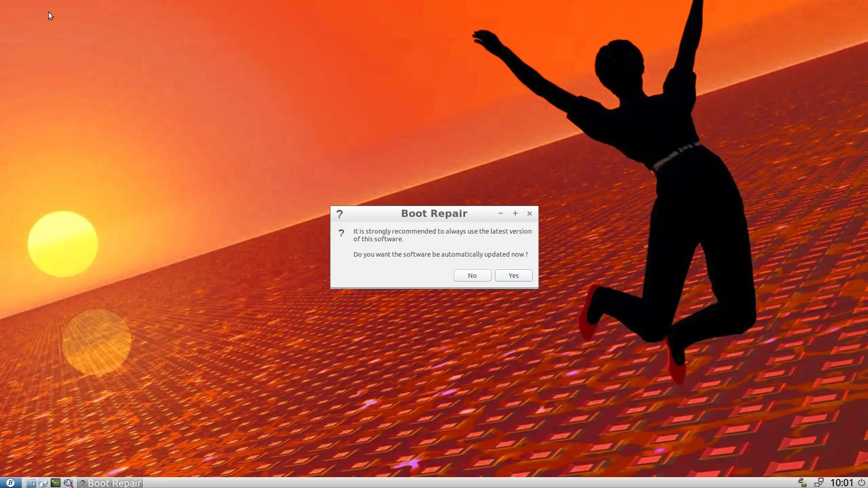Click the question mark window menu icon
This screenshot has width=868, height=488.
340,214
